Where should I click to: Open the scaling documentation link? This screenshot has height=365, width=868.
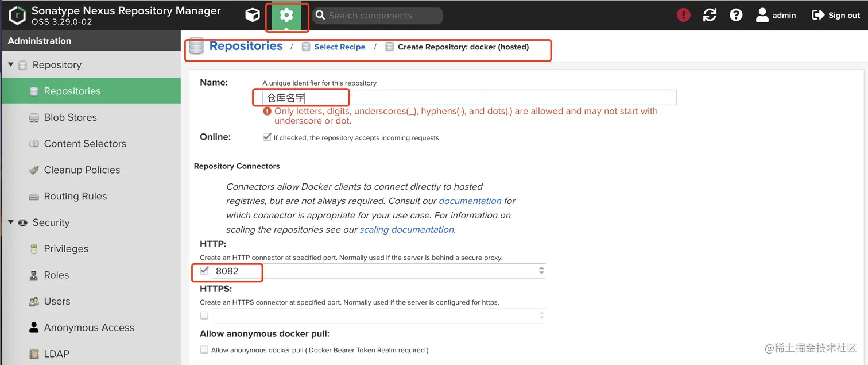(x=407, y=230)
